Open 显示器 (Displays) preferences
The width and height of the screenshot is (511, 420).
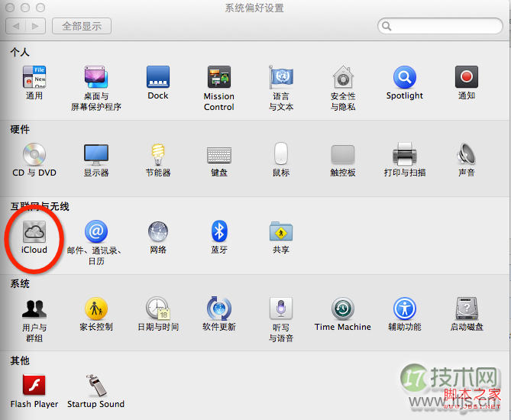pyautogui.click(x=96, y=154)
